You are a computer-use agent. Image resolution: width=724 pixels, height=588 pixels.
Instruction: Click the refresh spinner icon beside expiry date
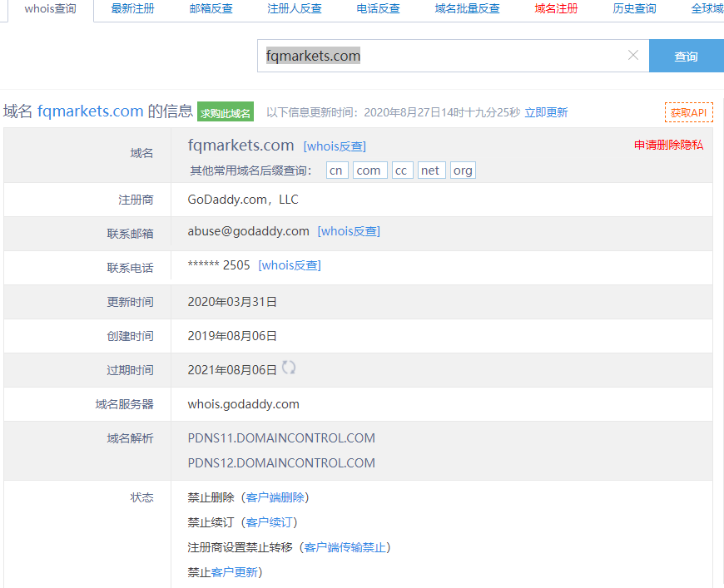[x=289, y=368]
